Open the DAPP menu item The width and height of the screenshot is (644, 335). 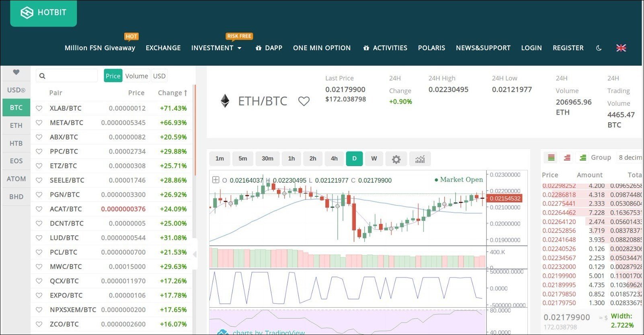click(269, 48)
